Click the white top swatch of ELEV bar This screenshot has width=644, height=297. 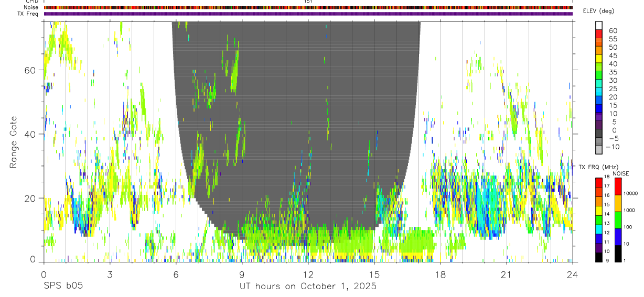click(599, 26)
